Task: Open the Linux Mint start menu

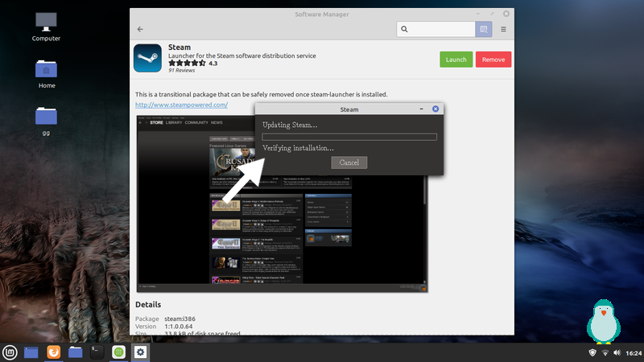Action: coord(10,352)
